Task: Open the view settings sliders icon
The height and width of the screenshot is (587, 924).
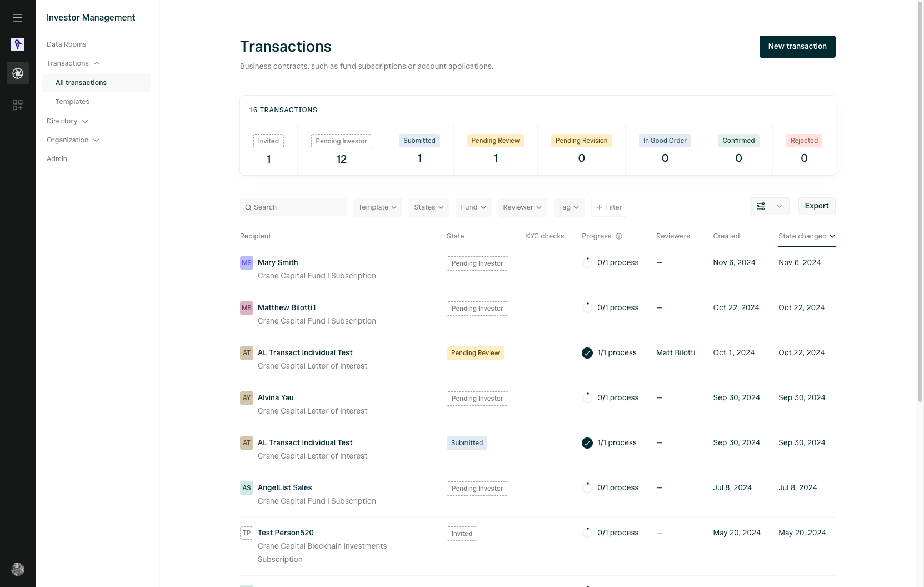Action: (x=761, y=206)
